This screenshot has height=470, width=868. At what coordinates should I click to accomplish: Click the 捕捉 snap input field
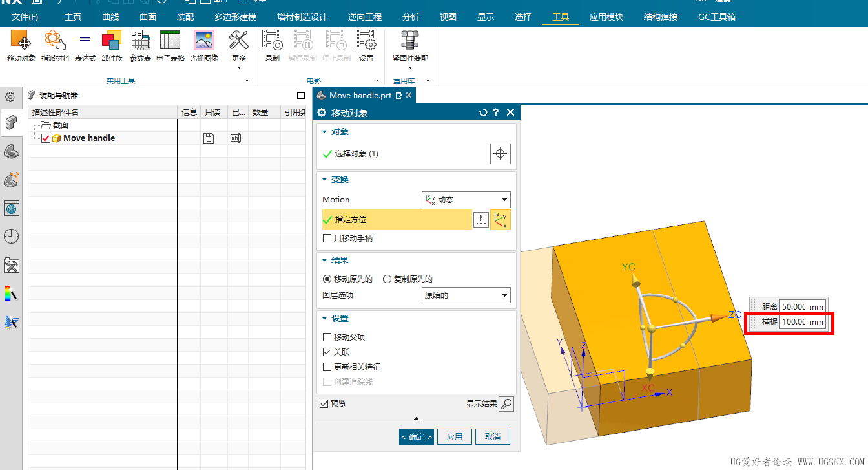[x=802, y=321]
